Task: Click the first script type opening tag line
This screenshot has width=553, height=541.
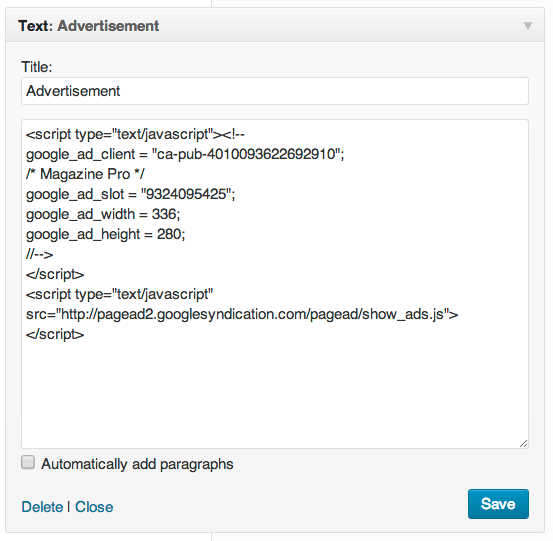Action: click(135, 134)
